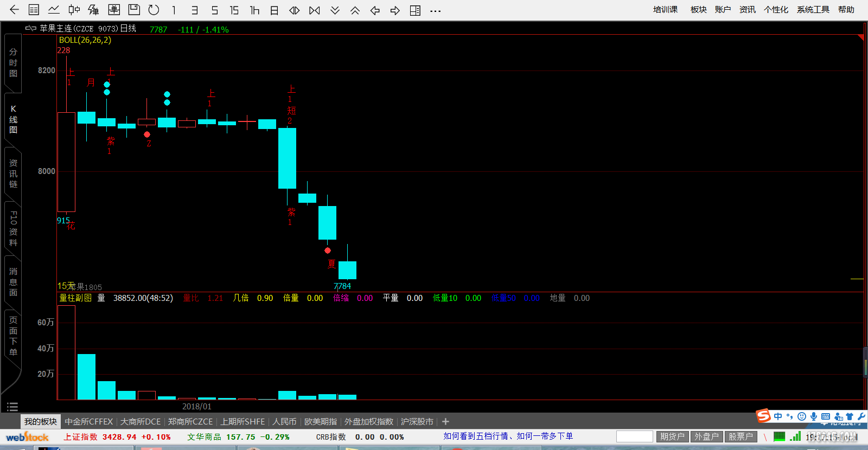This screenshot has height=450, width=868.
Task: Select the 1h period button
Action: coord(254,10)
